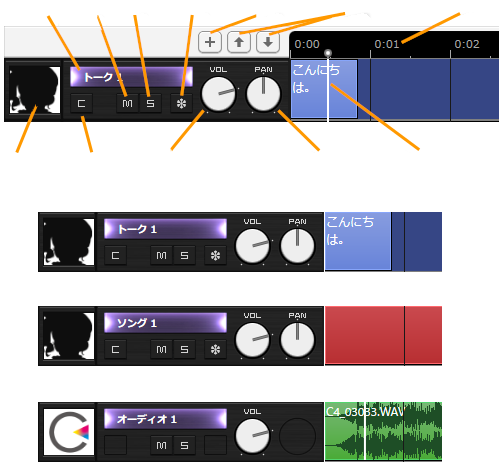Click PAN knob of ソング 1 track
Screen dimensions: 499x462
click(297, 340)
